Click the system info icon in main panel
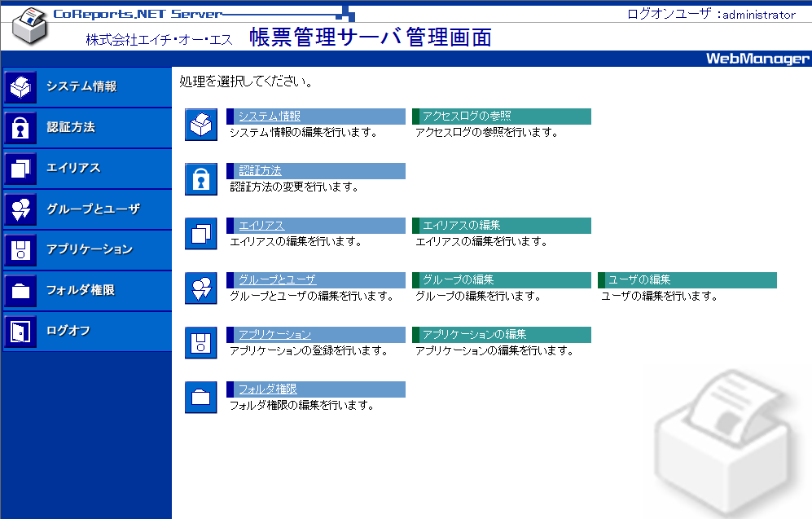Viewport: 812px width, 519px height. [201, 125]
